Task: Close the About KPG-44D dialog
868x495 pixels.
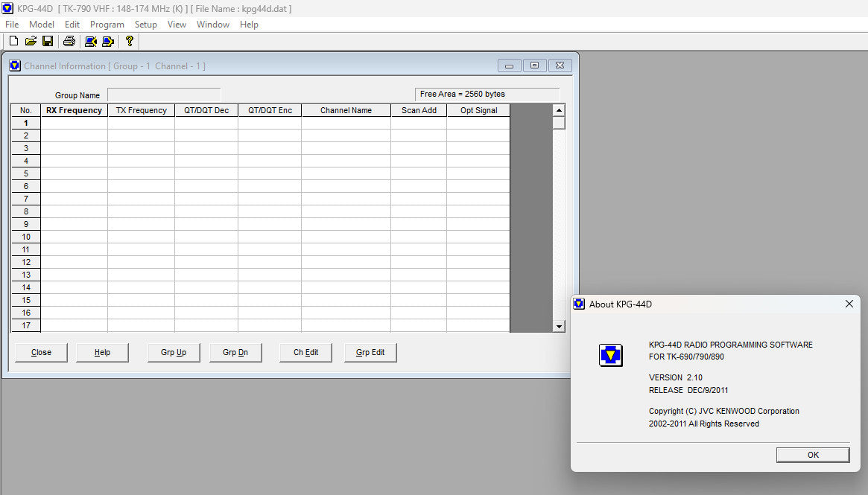Action: pyautogui.click(x=849, y=304)
